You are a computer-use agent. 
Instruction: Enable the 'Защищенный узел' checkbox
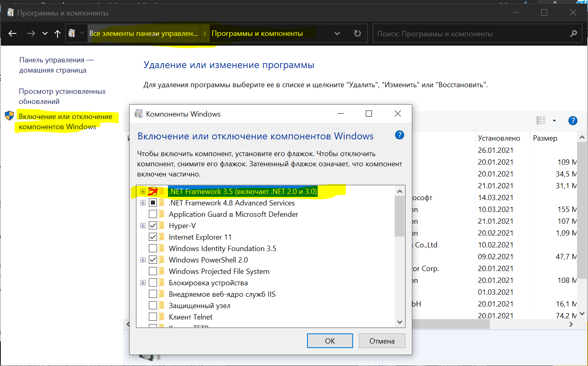tap(153, 305)
